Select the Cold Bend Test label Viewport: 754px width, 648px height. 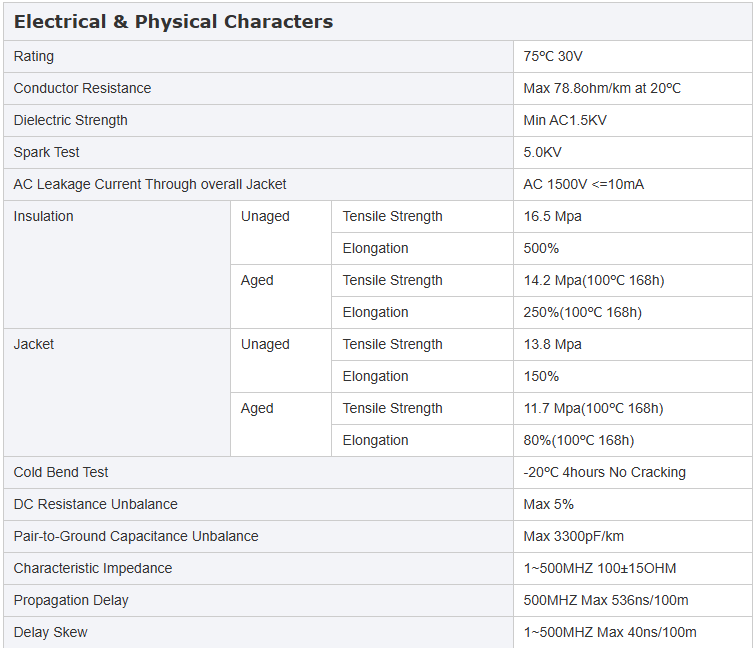[61, 472]
